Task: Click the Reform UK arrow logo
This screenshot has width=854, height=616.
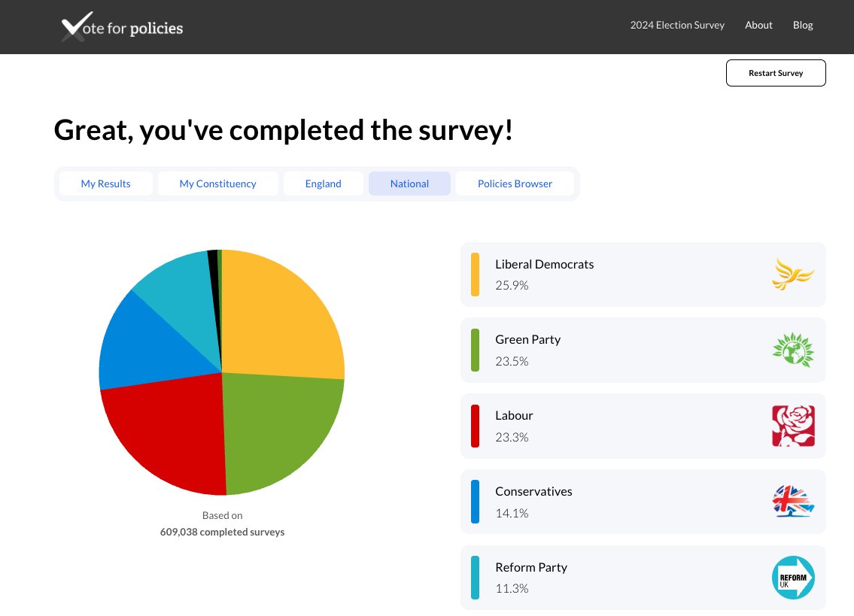Action: coord(793,578)
